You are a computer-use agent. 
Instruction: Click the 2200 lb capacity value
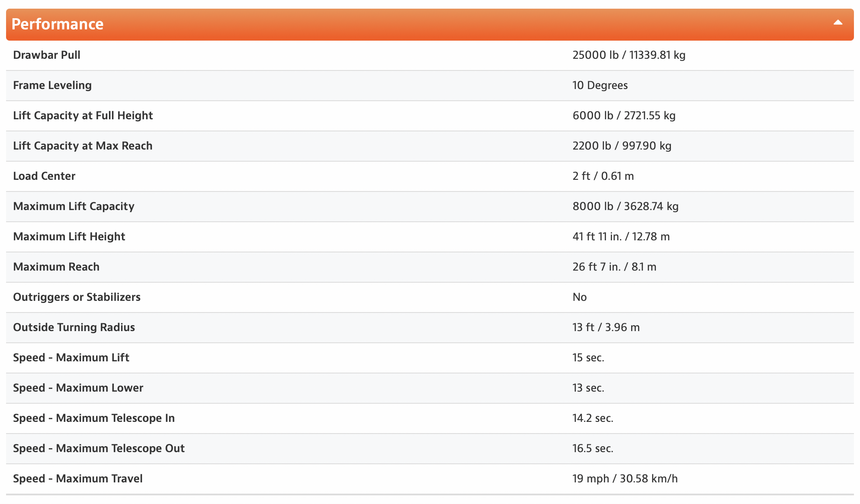click(x=622, y=146)
